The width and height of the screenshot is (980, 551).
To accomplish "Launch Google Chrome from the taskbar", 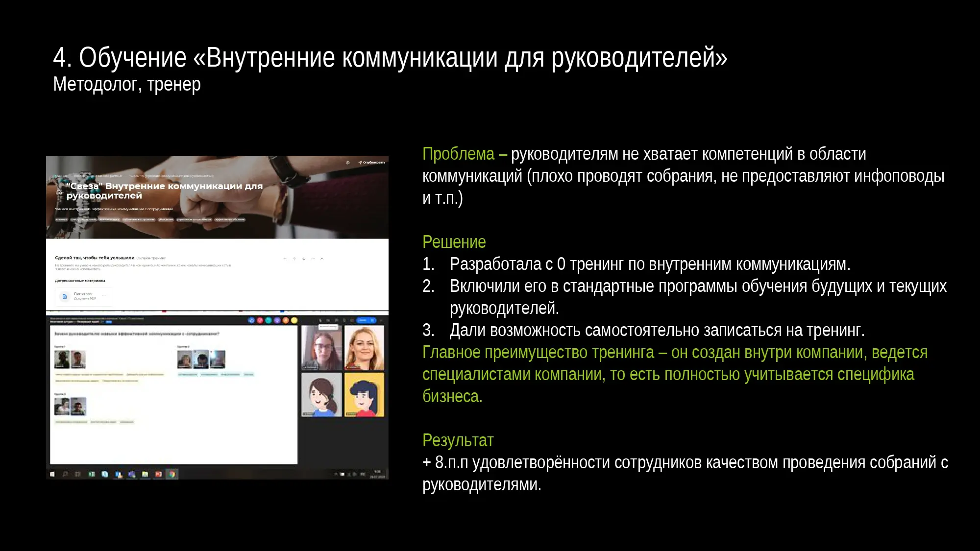I will tap(171, 474).
